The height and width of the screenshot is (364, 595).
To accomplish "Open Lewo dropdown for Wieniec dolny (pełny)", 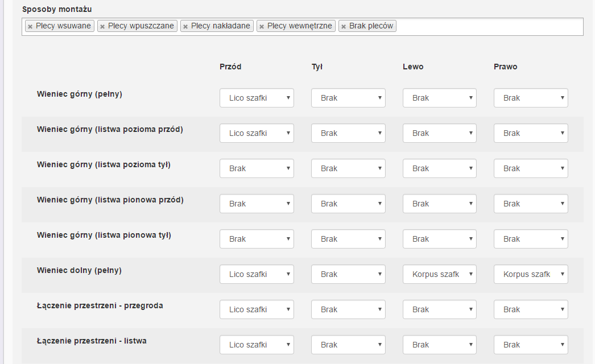I will (440, 274).
